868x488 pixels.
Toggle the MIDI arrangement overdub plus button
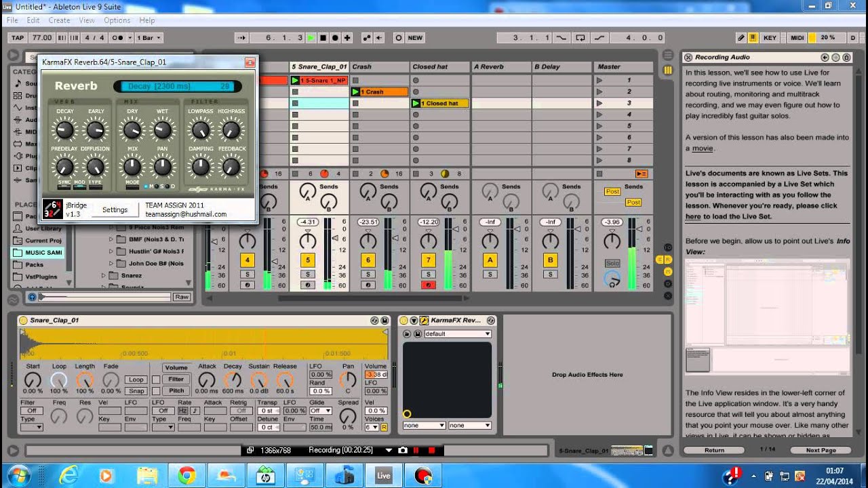coord(347,38)
